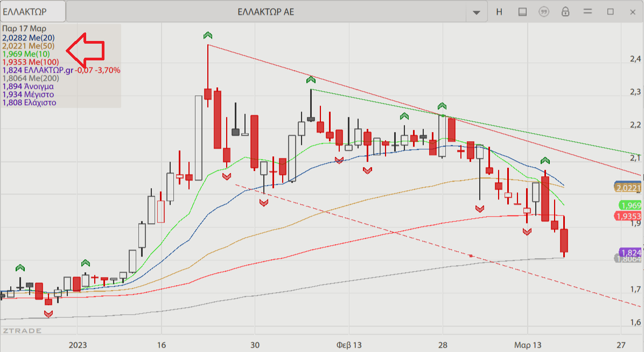Click the purple 1,824 last price tag
Viewport: 644px width, 352px height.
[x=630, y=252]
